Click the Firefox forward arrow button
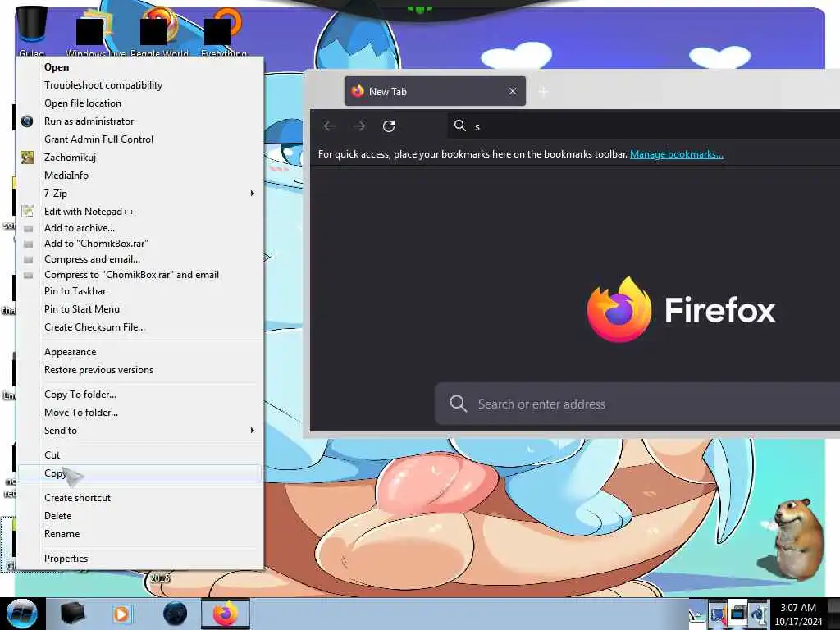Image resolution: width=840 pixels, height=630 pixels. coord(359,126)
